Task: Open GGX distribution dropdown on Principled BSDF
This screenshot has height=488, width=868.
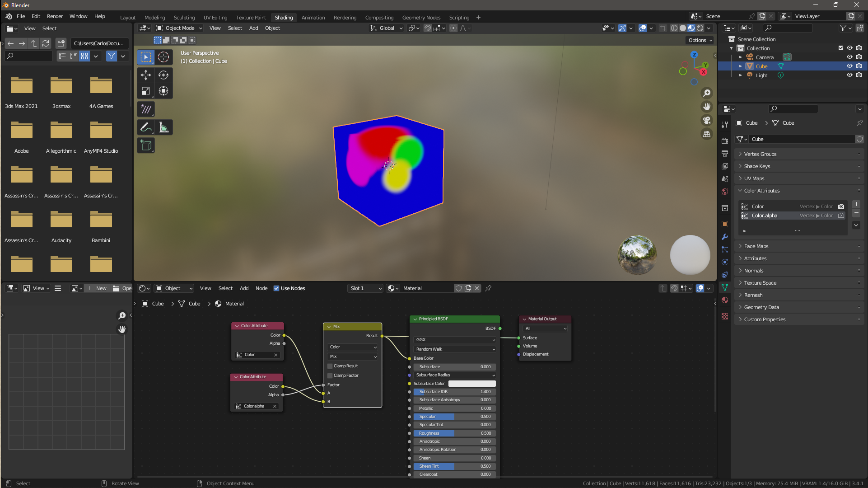Action: 455,340
